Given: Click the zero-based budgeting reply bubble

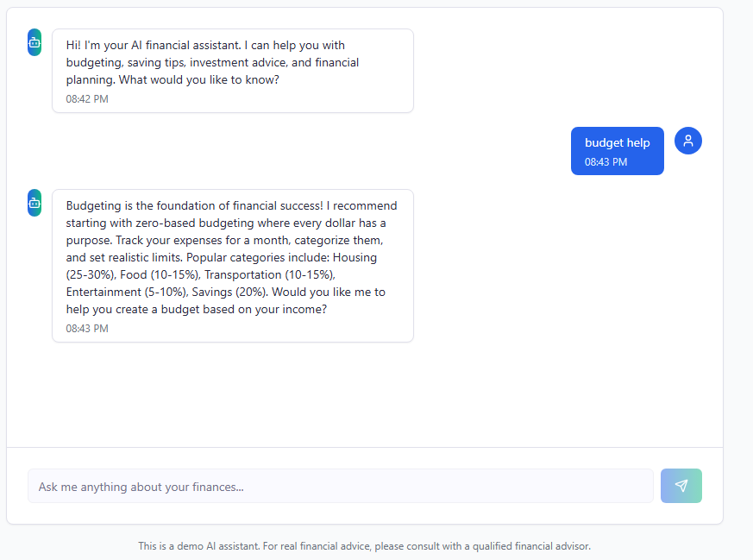Looking at the screenshot, I should tap(233, 266).
